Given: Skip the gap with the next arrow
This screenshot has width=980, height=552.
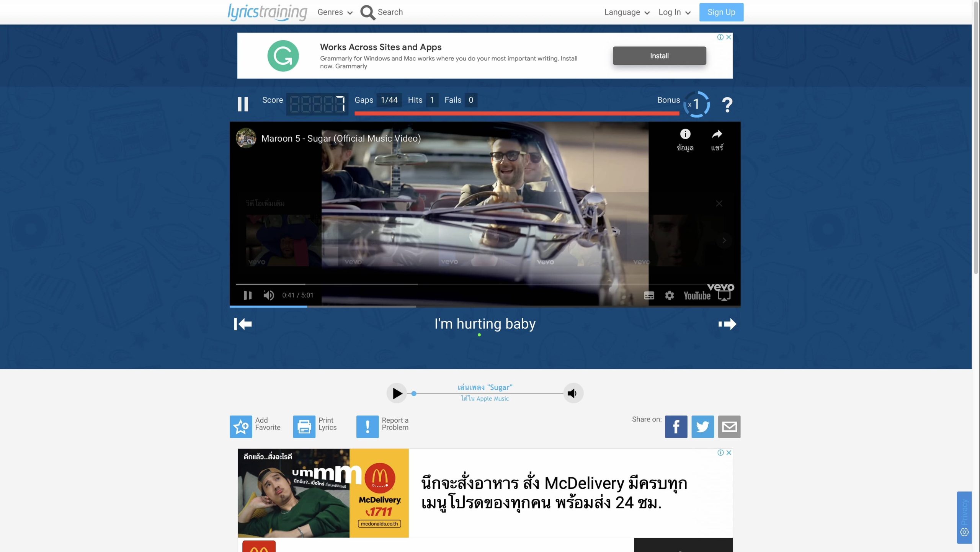Looking at the screenshot, I should [727, 324].
